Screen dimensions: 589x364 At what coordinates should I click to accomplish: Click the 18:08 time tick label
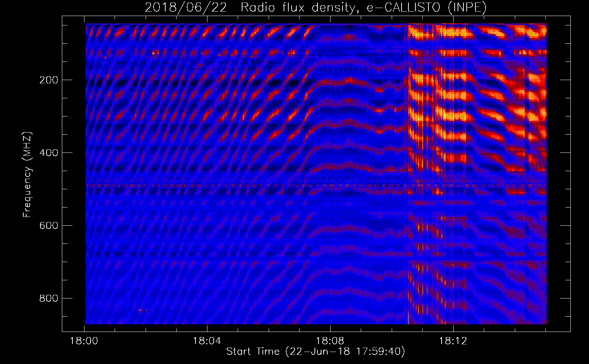330,341
